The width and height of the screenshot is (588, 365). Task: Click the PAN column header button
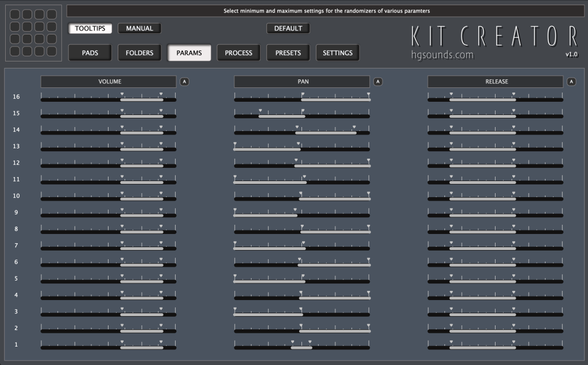(x=302, y=82)
